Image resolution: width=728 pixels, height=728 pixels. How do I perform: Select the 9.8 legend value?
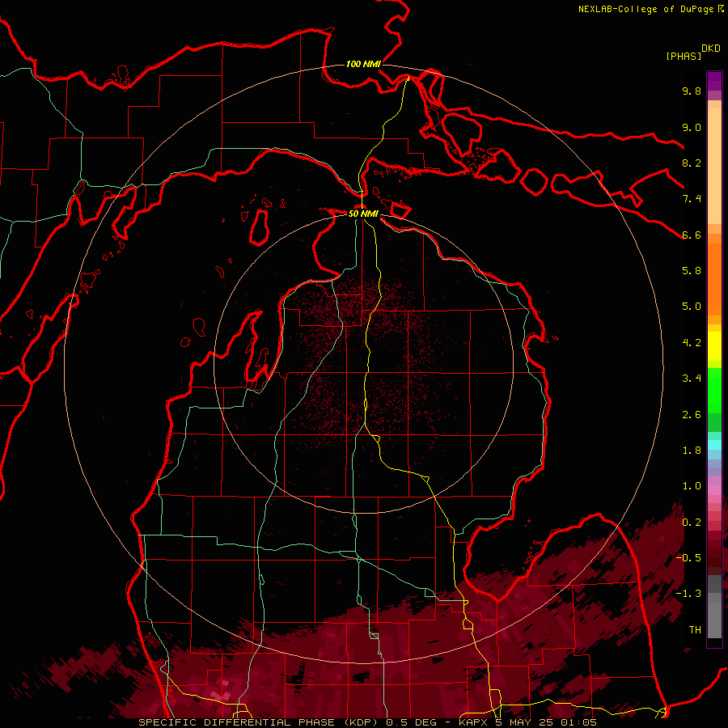tap(692, 91)
